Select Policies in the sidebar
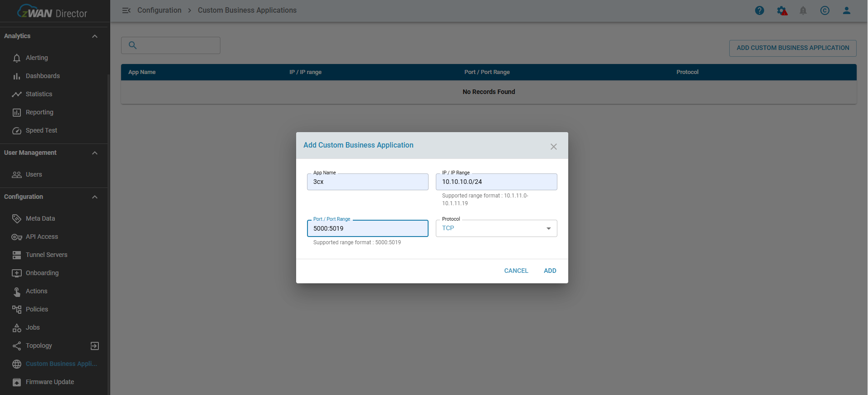Screen dimensions: 868x395 coord(37,309)
